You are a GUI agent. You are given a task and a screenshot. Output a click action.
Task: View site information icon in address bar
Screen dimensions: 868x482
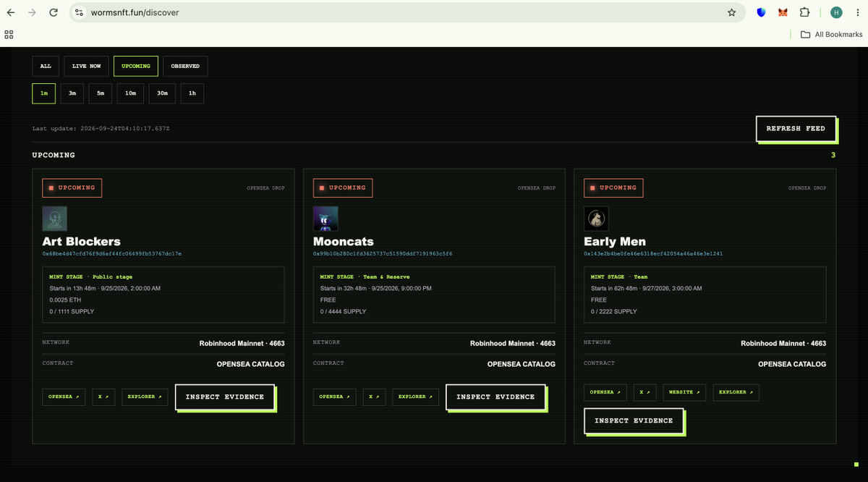click(x=80, y=12)
